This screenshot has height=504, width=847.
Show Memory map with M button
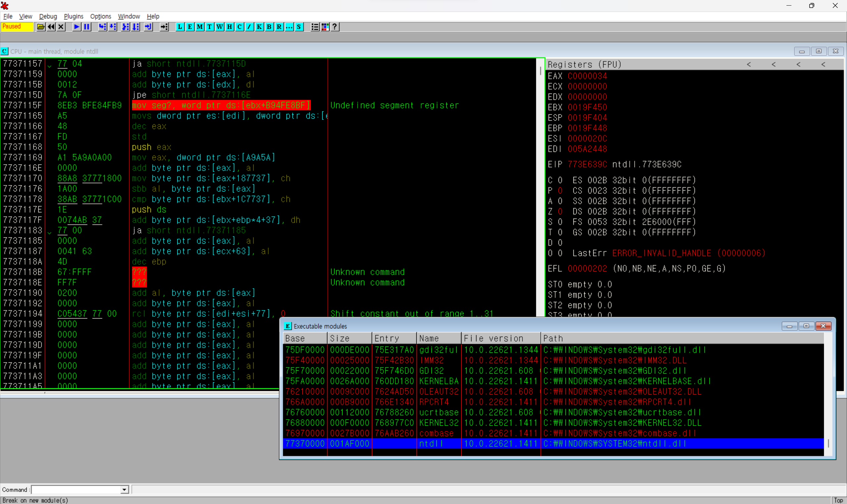click(x=200, y=27)
